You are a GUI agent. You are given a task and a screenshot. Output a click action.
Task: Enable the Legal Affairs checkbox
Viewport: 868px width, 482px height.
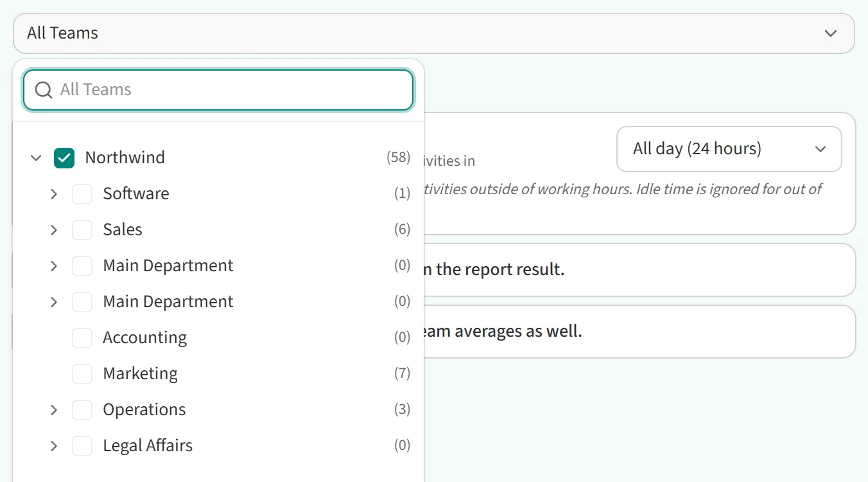pyautogui.click(x=82, y=445)
